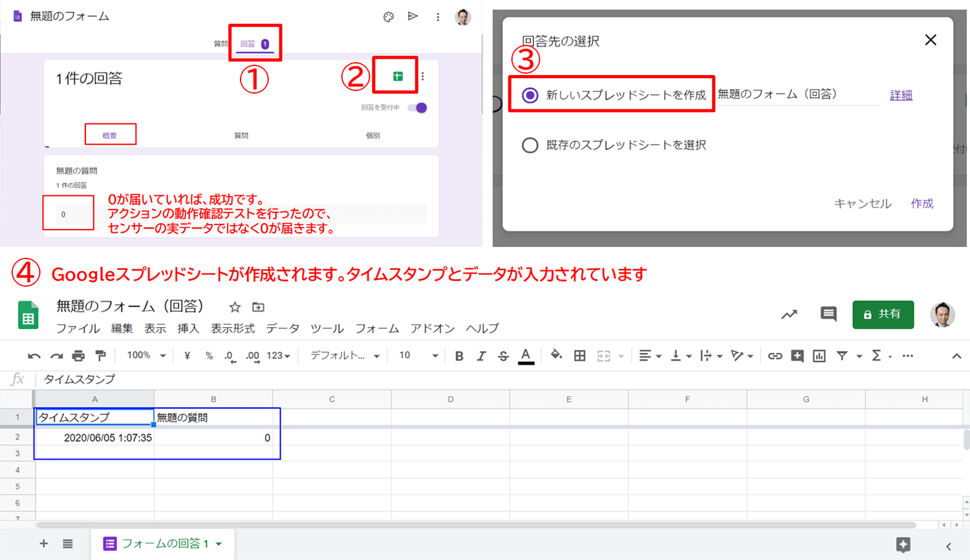Image resolution: width=970 pixels, height=560 pixels.
Task: Open the 100% zoom dropdown
Action: click(x=146, y=356)
